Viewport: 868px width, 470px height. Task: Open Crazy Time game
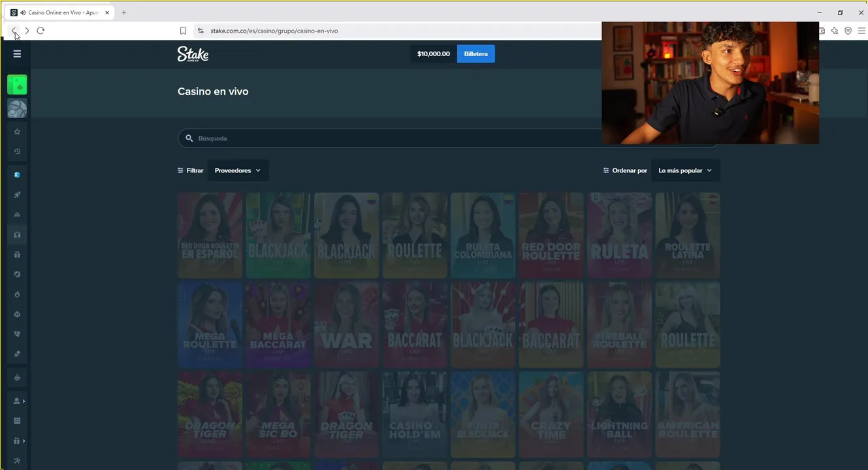pos(551,415)
